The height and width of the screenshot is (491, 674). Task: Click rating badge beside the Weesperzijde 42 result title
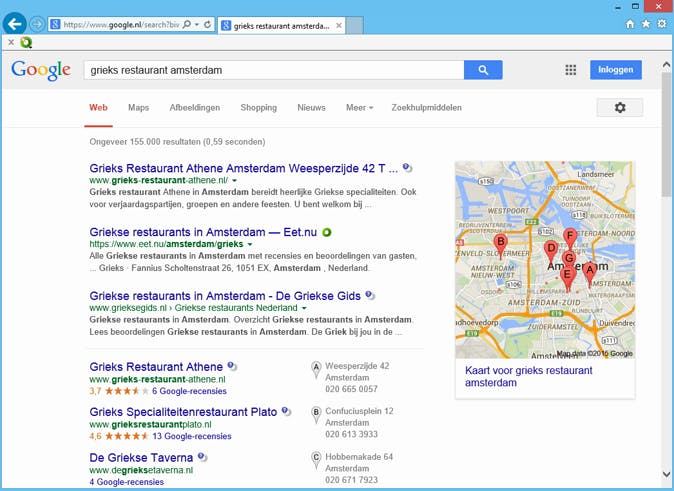click(407, 168)
